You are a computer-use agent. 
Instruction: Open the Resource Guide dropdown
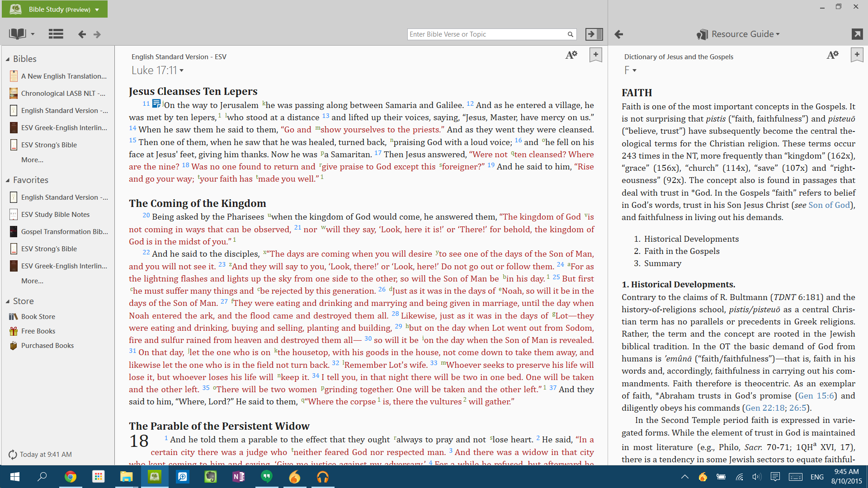pos(738,34)
